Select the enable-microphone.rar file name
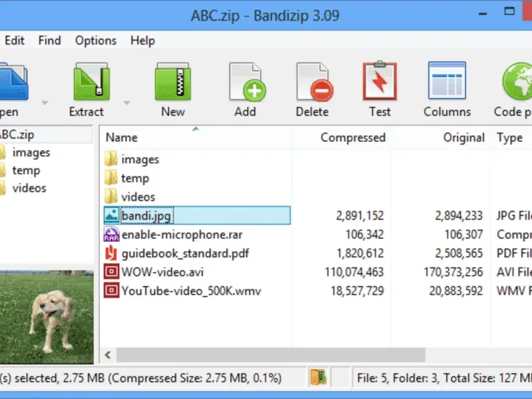532x399 pixels. pos(182,235)
